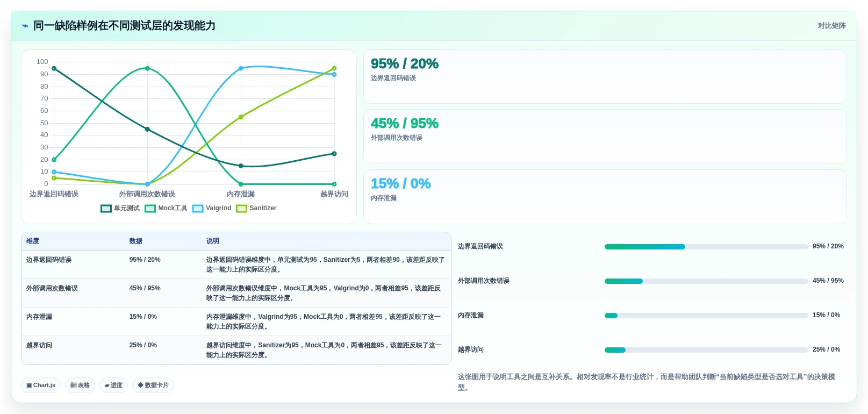This screenshot has width=868, height=414.
Task: Click the 边界返回码错误 progress bar
Action: [706, 247]
